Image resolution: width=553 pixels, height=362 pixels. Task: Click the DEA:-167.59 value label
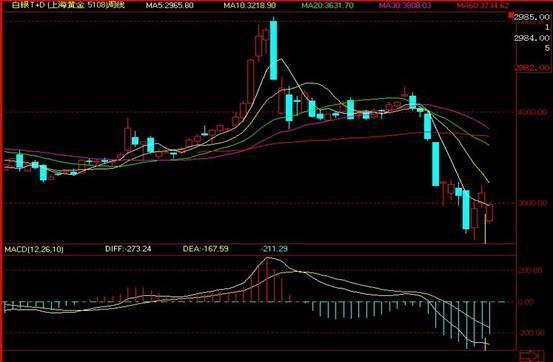point(206,249)
